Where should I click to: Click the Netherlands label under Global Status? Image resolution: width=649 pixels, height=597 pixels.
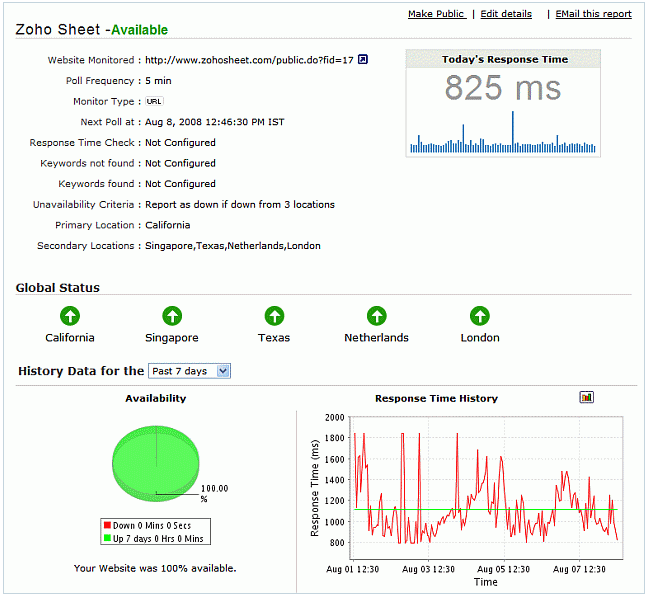376,338
